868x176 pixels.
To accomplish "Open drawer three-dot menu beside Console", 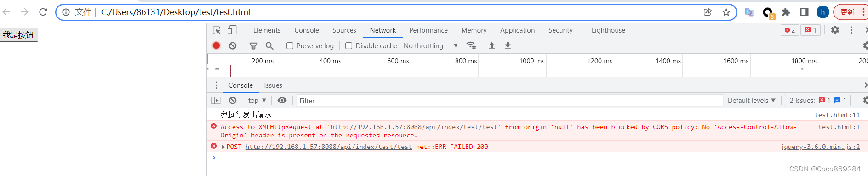I will tap(217, 85).
